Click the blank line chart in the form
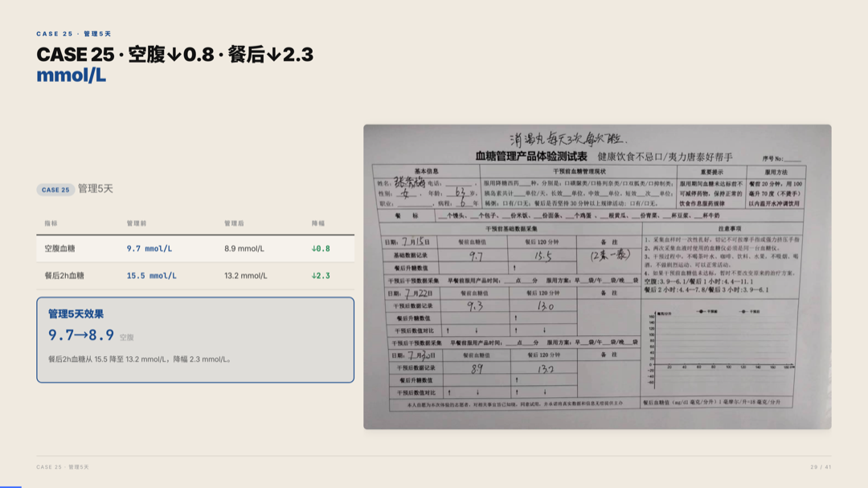This screenshot has height=488, width=868. [x=720, y=348]
